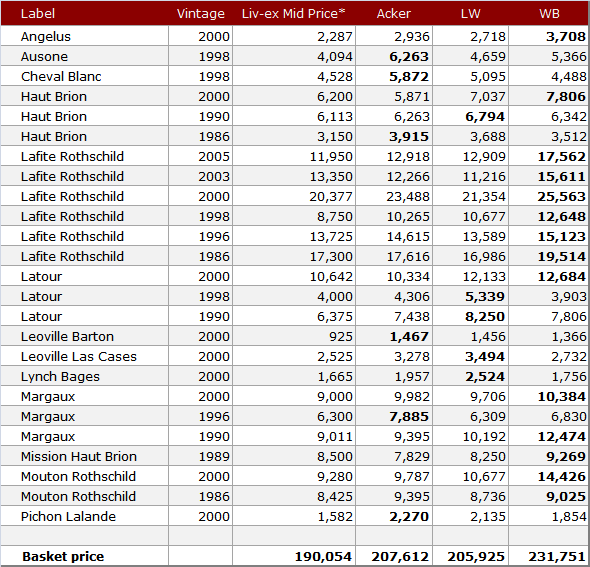Click the WB column header
This screenshot has height=567, width=590.
point(549,14)
